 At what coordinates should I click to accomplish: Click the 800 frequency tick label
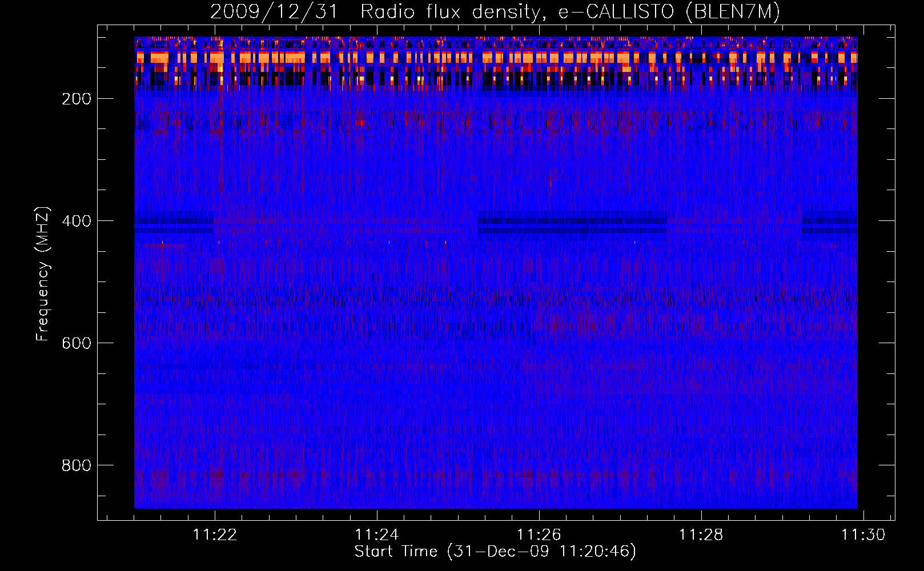(x=77, y=465)
